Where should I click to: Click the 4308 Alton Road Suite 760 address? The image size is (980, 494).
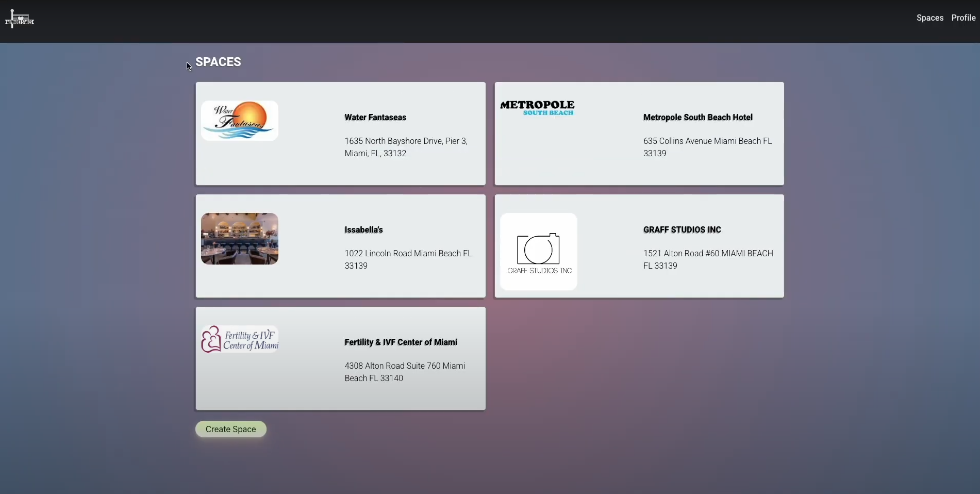coord(405,372)
